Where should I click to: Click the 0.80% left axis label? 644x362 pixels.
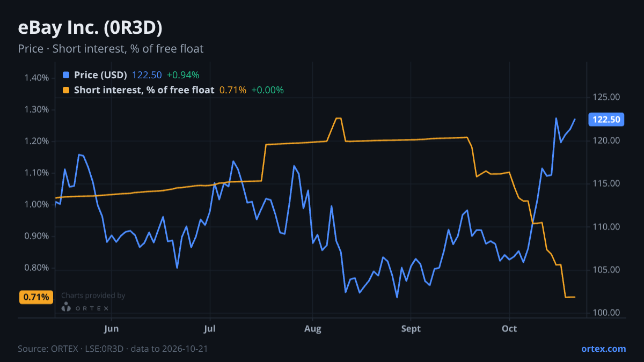pos(36,268)
